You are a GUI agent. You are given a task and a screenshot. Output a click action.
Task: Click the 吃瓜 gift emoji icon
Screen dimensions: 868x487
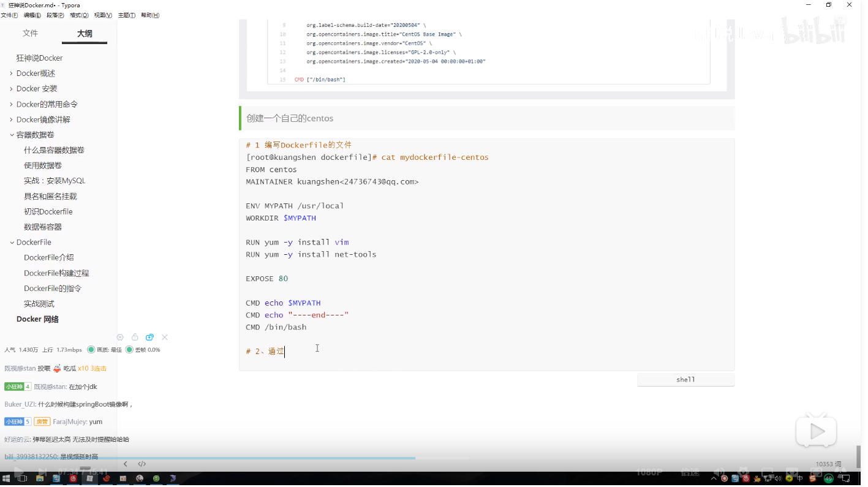tap(57, 368)
